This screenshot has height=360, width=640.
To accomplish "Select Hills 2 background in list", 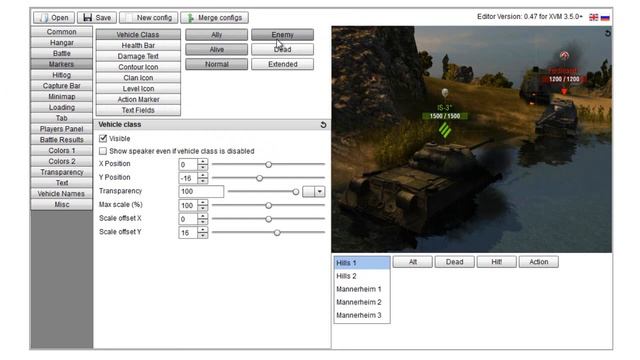I will pos(362,276).
